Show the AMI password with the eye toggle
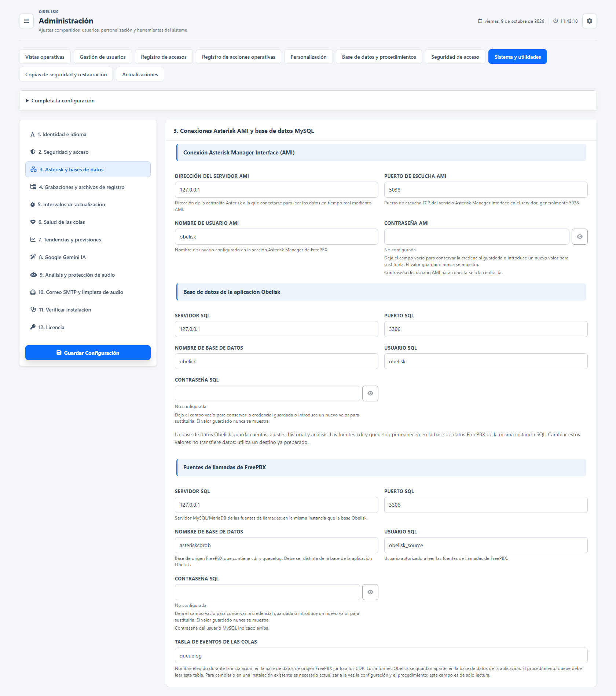The width and height of the screenshot is (616, 696). pos(579,237)
